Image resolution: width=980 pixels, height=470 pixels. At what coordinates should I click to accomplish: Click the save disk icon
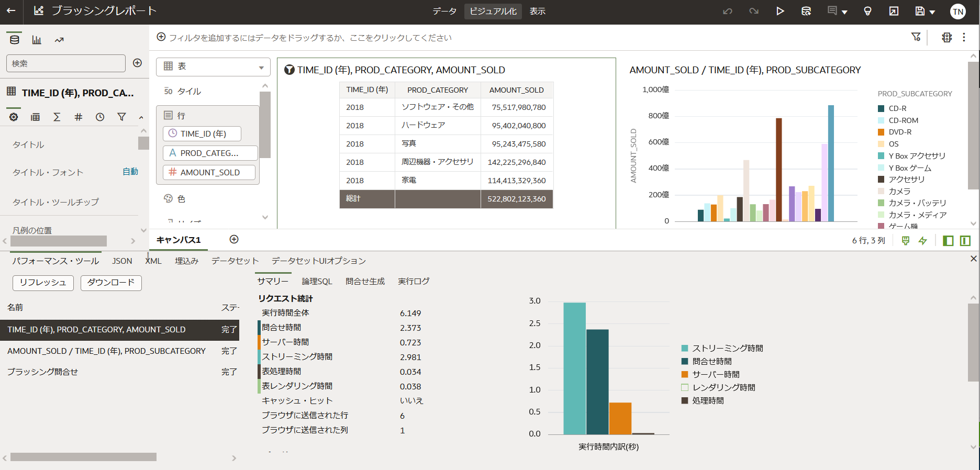click(x=920, y=11)
